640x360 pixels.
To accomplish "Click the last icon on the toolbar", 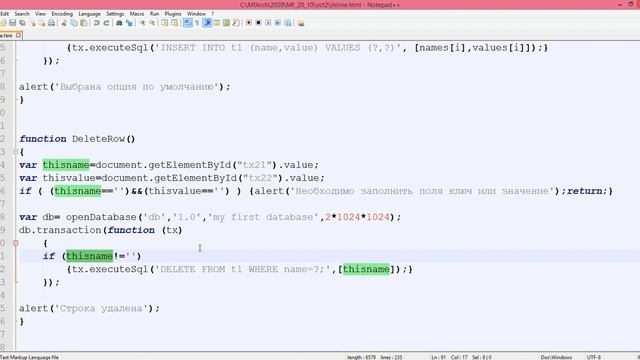I will click(301, 23).
